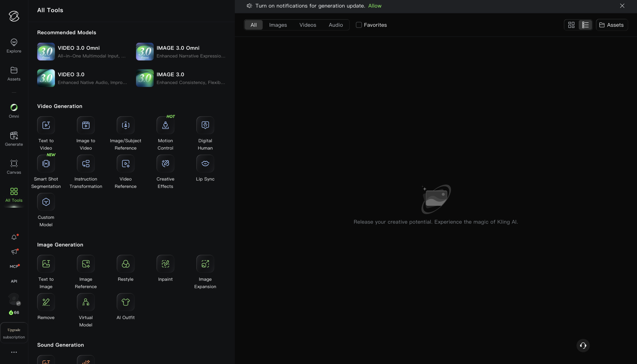Open the Canvas section
The image size is (637, 364).
pos(14,167)
